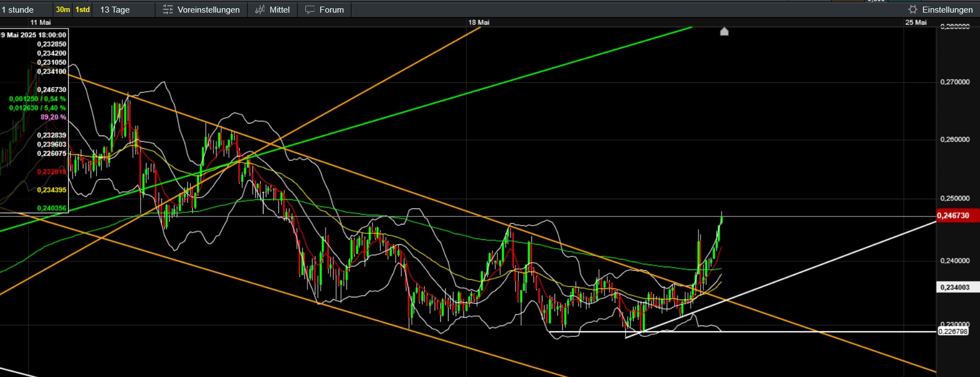Open the Forum link

click(324, 10)
